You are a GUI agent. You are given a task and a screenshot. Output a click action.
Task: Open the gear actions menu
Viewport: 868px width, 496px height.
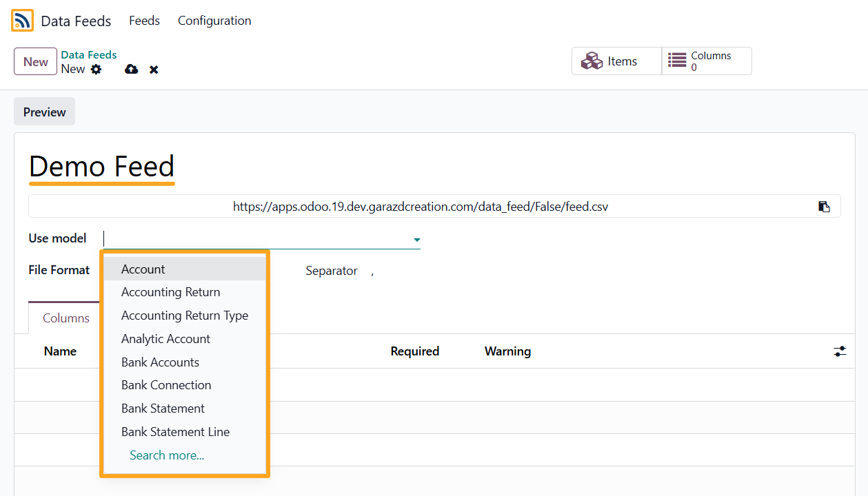click(96, 69)
